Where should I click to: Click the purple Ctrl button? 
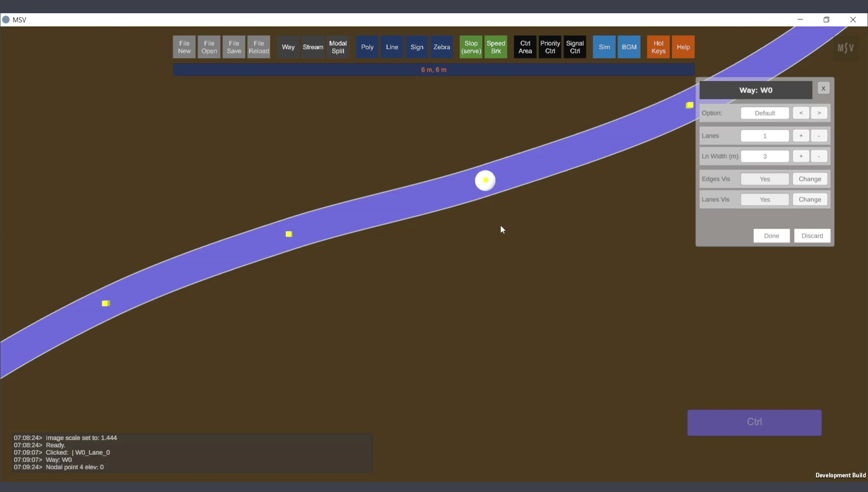tap(754, 422)
